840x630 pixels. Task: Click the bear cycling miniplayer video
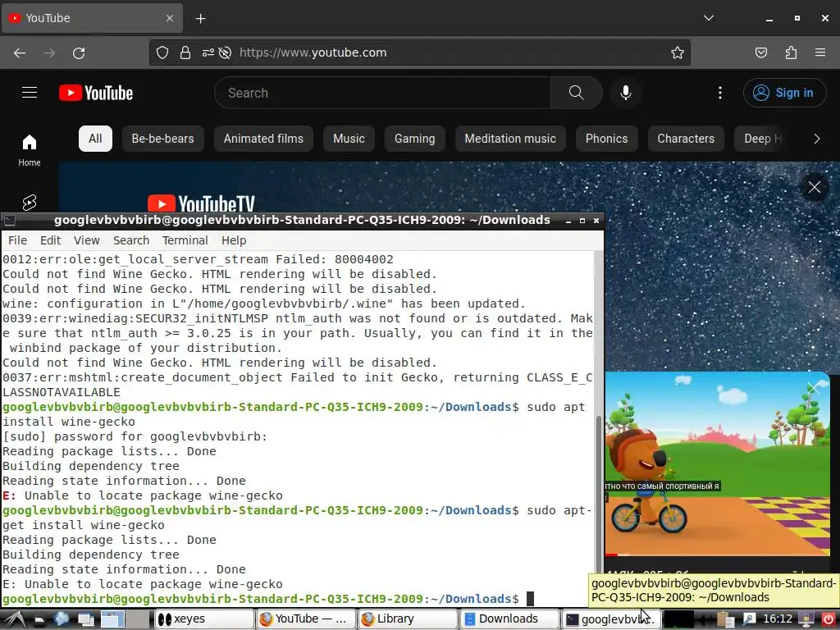(x=717, y=463)
